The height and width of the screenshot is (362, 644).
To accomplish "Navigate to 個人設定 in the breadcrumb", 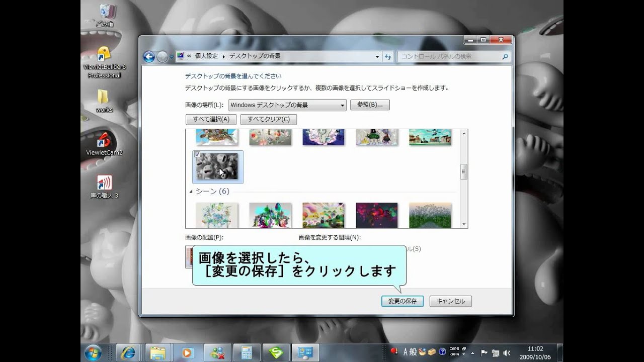I will tap(206, 56).
